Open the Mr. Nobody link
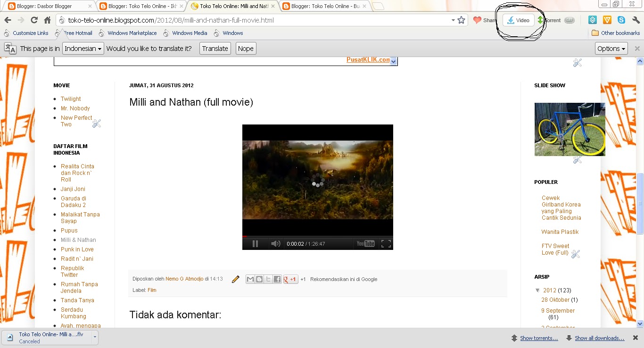 (x=75, y=108)
